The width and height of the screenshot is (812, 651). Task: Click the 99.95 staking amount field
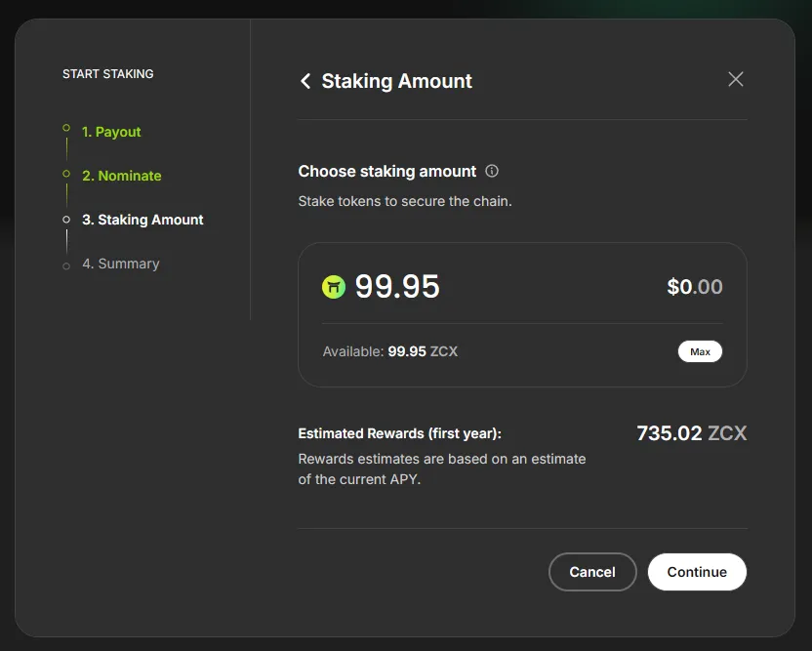point(397,287)
